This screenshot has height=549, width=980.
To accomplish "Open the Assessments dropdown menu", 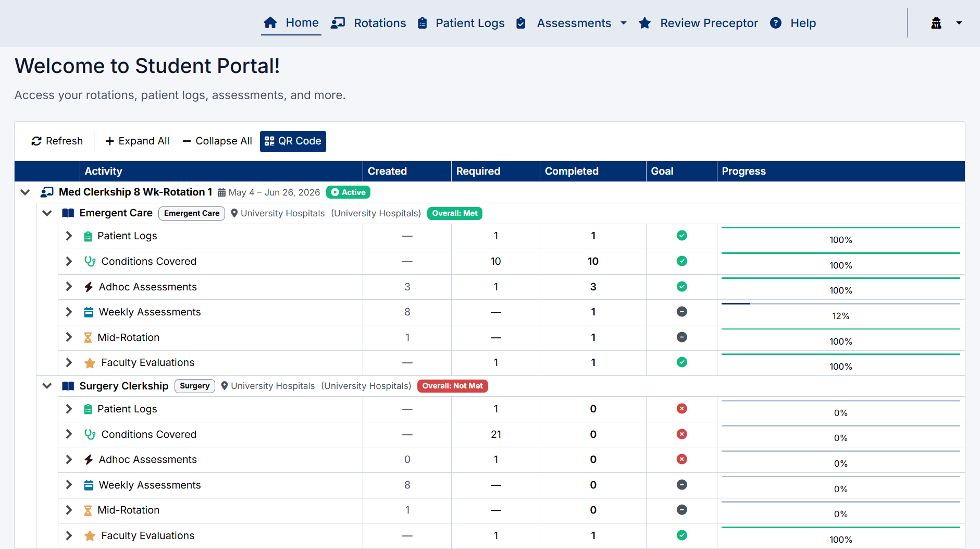I will [572, 23].
